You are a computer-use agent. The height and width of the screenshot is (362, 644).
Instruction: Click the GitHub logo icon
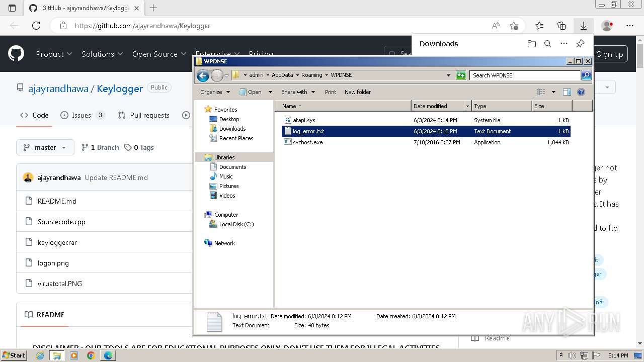click(16, 54)
